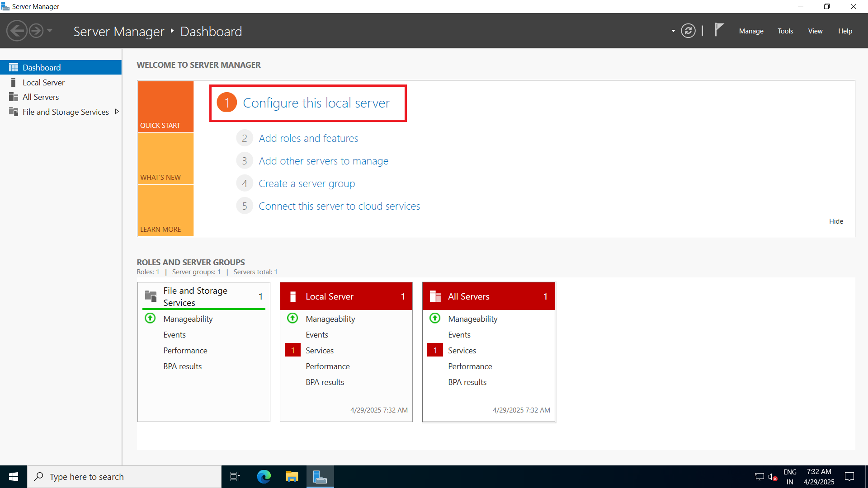Open the navigation history dropdown arrow

[50, 31]
